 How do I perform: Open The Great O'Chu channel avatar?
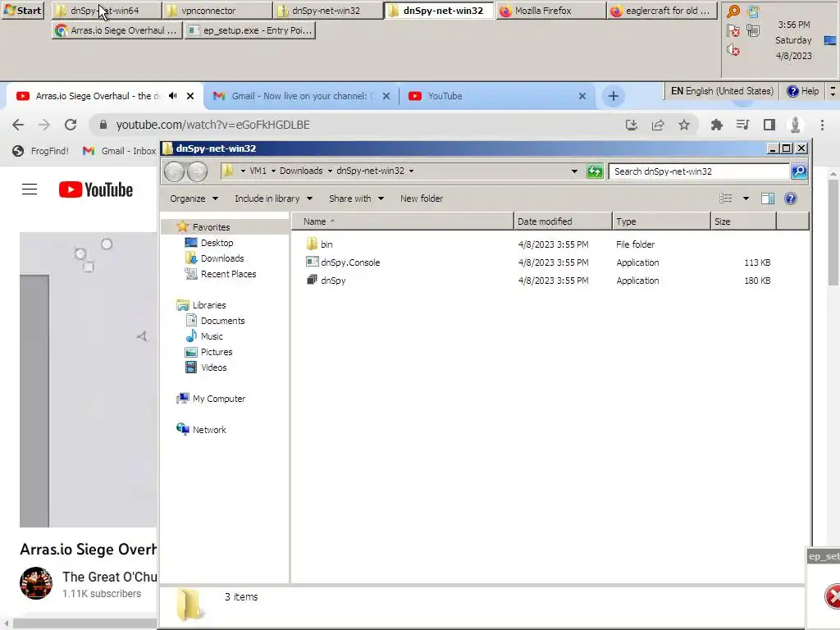36,583
